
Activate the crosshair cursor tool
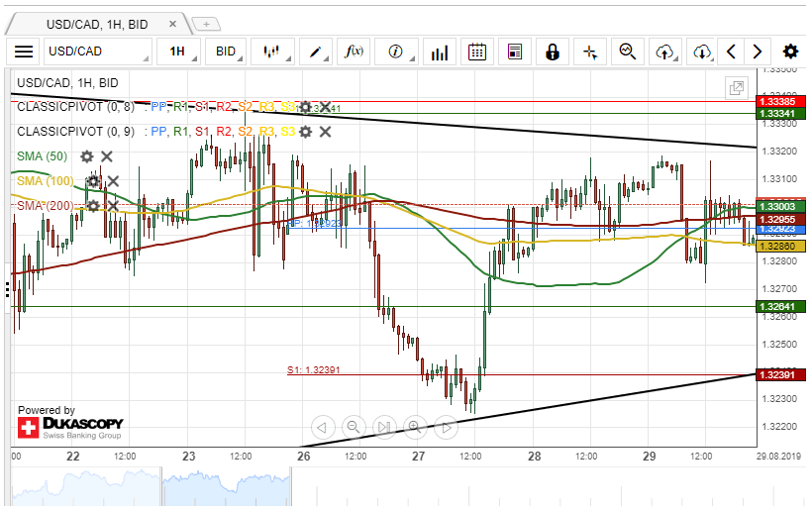click(589, 51)
